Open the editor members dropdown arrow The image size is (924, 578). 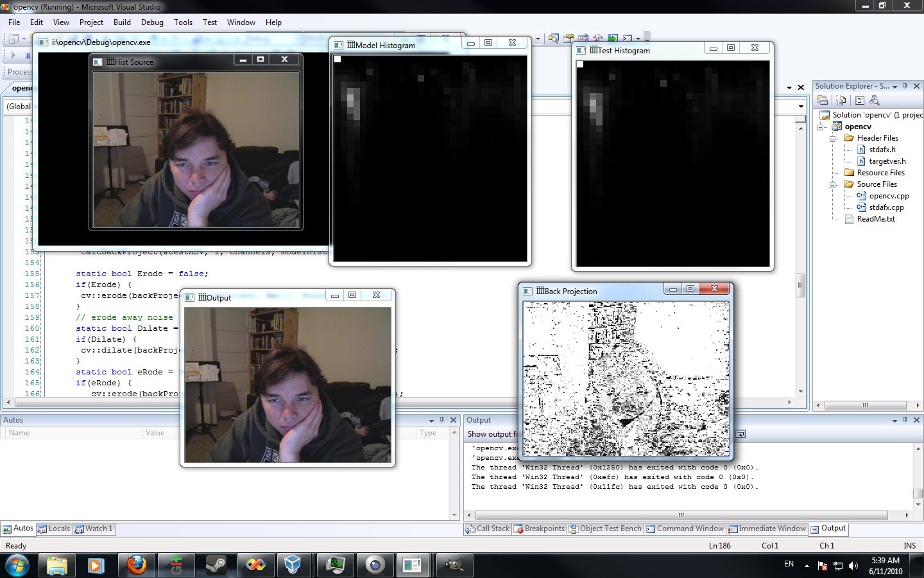point(801,107)
